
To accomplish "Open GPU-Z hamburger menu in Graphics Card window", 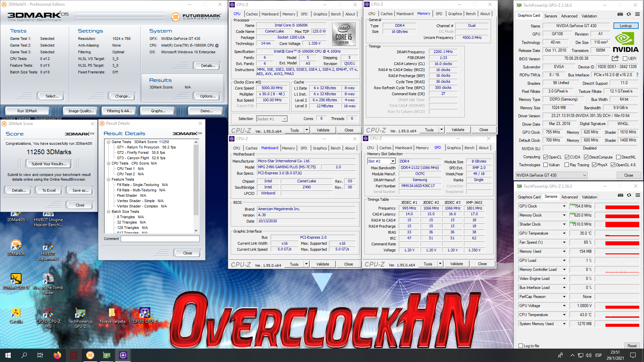I will click(x=637, y=14).
